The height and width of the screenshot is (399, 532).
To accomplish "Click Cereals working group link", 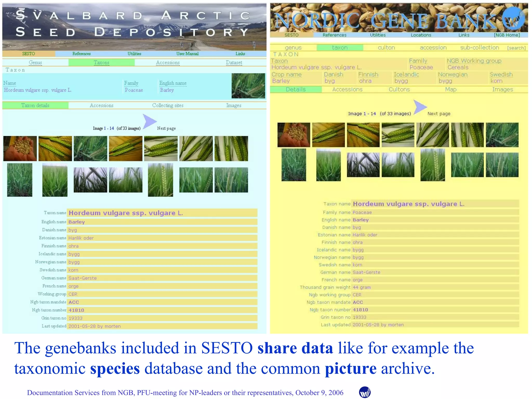I will (x=458, y=67).
